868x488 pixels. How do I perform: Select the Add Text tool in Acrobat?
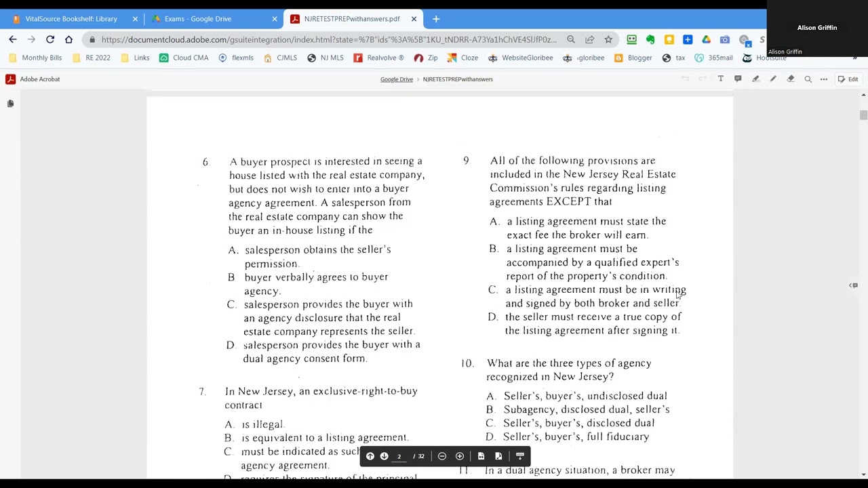click(721, 79)
